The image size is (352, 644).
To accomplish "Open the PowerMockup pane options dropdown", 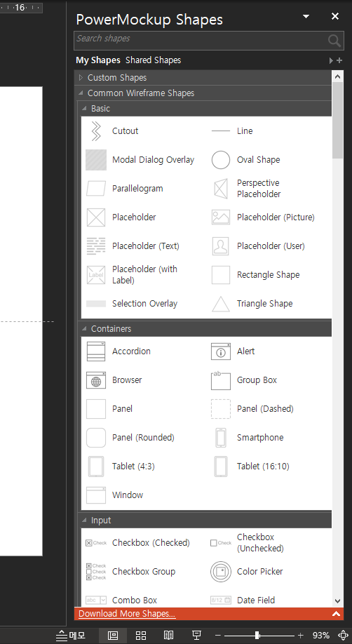I will [306, 16].
